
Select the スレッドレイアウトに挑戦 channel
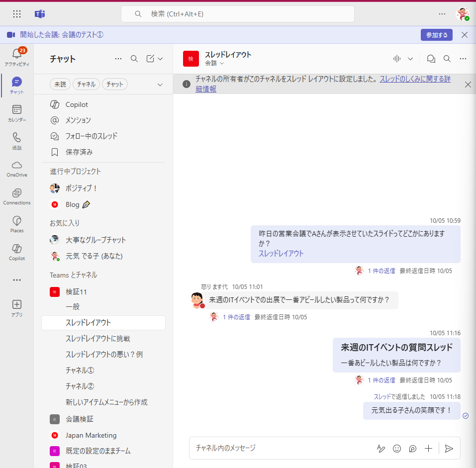97,339
